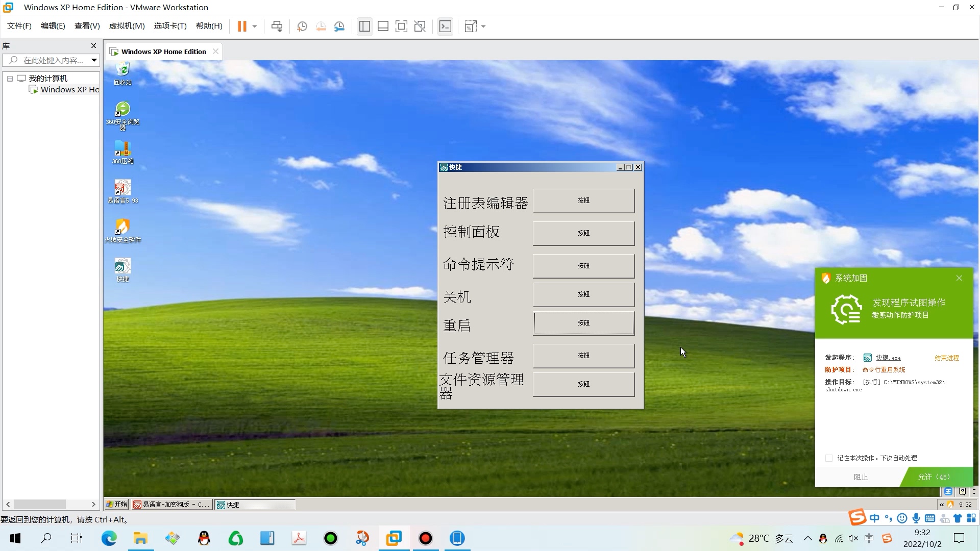
Task: Close the Windows XP Home Edition tab
Action: pos(216,52)
